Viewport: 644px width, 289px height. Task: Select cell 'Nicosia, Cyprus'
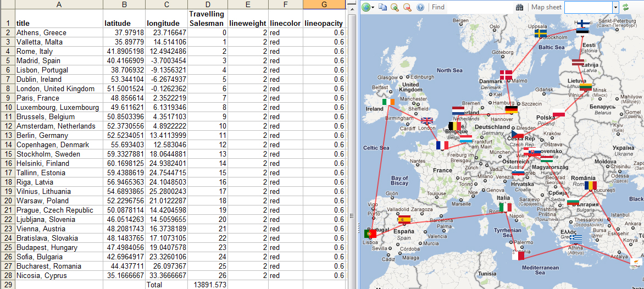click(59, 275)
